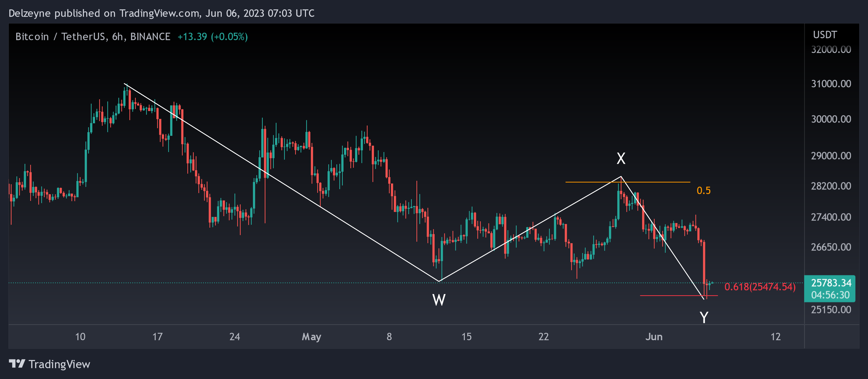This screenshot has width=868, height=379.
Task: Click the red 0.618 horizontal line
Action: pos(679,296)
